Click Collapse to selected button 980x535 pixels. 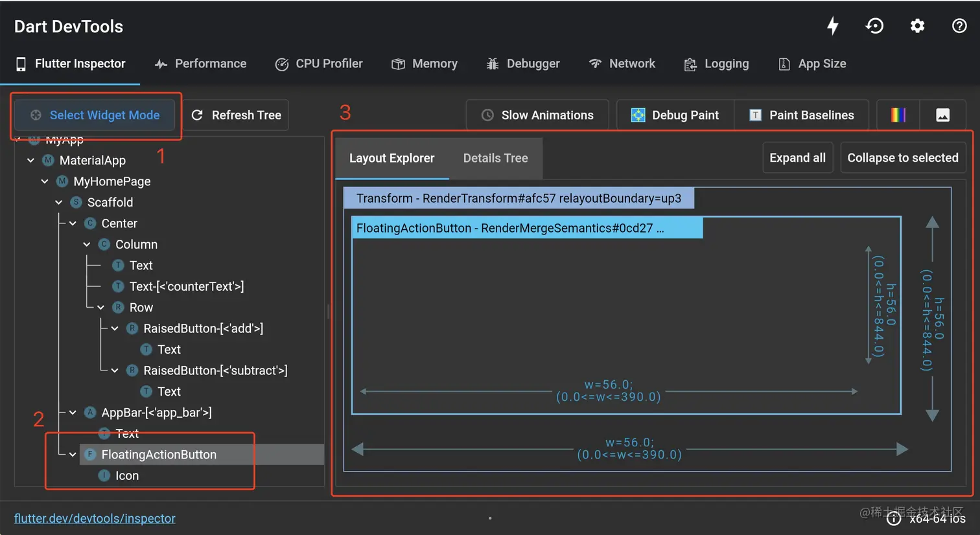pyautogui.click(x=903, y=158)
